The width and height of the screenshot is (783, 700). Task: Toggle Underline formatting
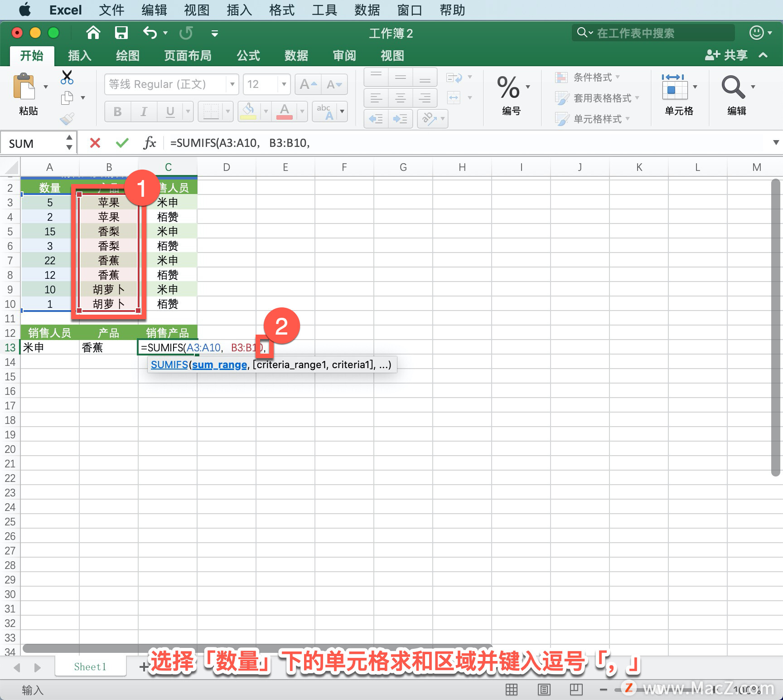[170, 112]
